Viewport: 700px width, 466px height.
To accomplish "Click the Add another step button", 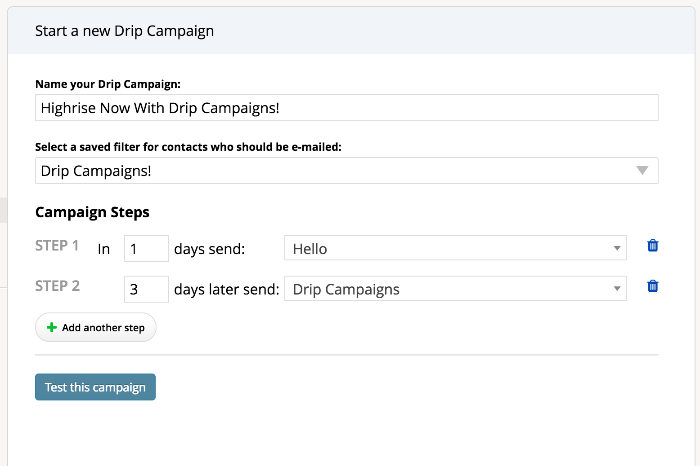I will point(96,327).
